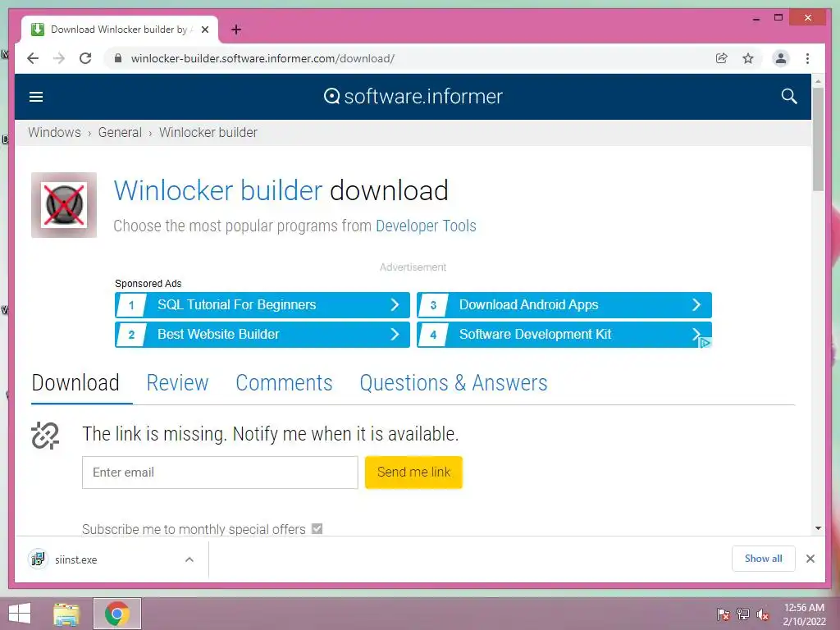Click the taskbar clock showing 12:56 AM
The height and width of the screenshot is (630, 840).
pyautogui.click(x=804, y=614)
